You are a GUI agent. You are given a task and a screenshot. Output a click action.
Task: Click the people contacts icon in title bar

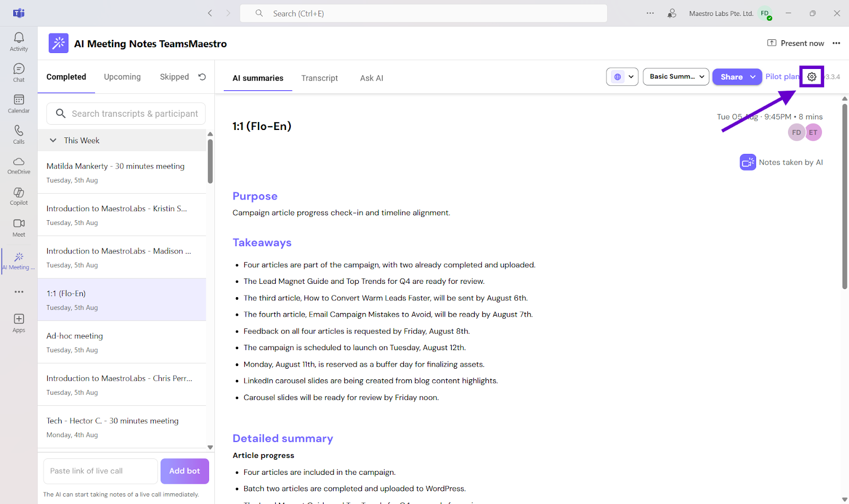[672, 13]
